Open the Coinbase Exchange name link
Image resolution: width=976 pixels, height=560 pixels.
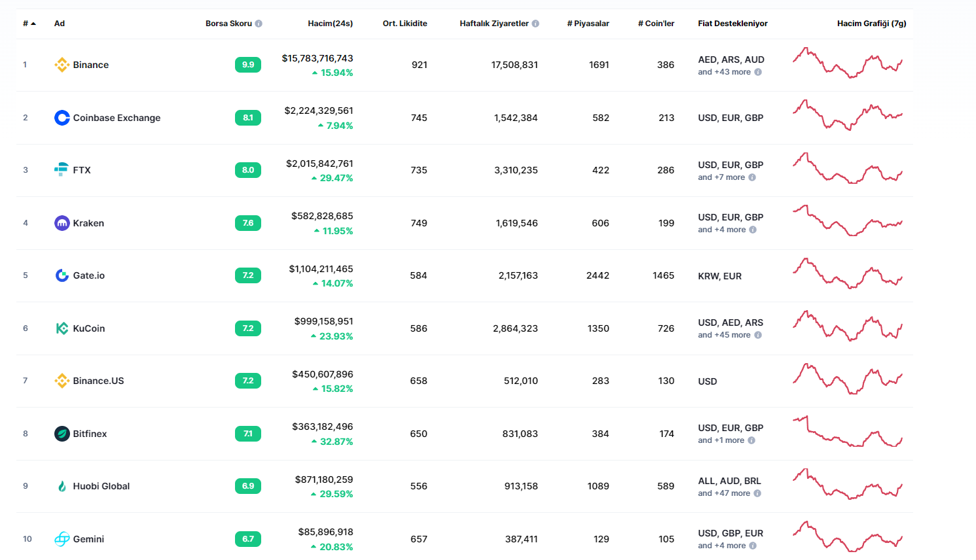click(x=117, y=118)
